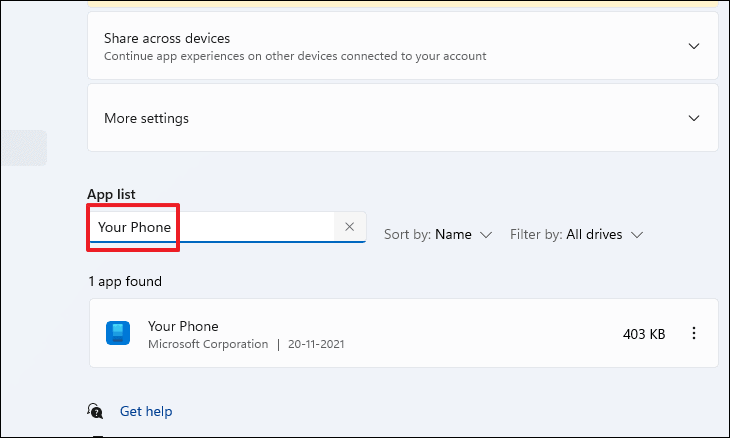Click the arrow next to All drives filter
Viewport: 730px width, 438px height.
[x=637, y=235]
